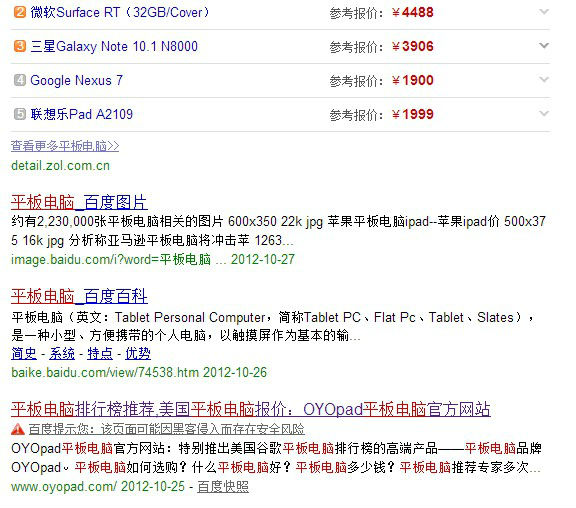Click the www.oyopad.com/ result URL

(64, 487)
